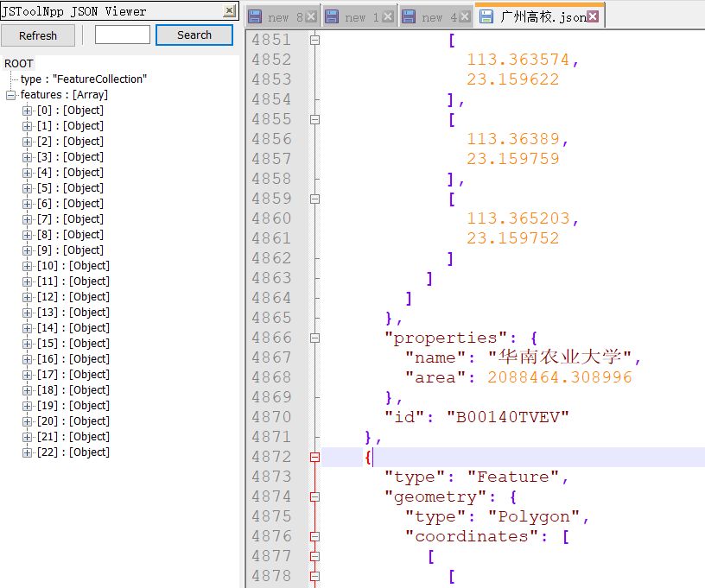
Task: Expand tree node [16] : [Object]
Action: (x=27, y=359)
